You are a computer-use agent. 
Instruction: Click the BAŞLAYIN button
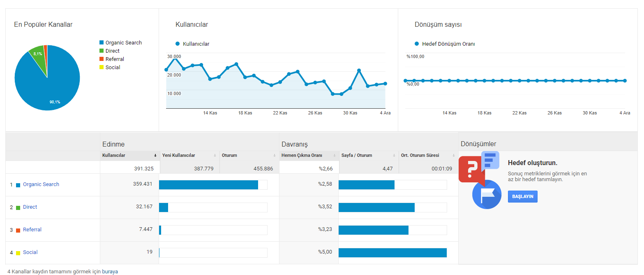click(x=523, y=196)
